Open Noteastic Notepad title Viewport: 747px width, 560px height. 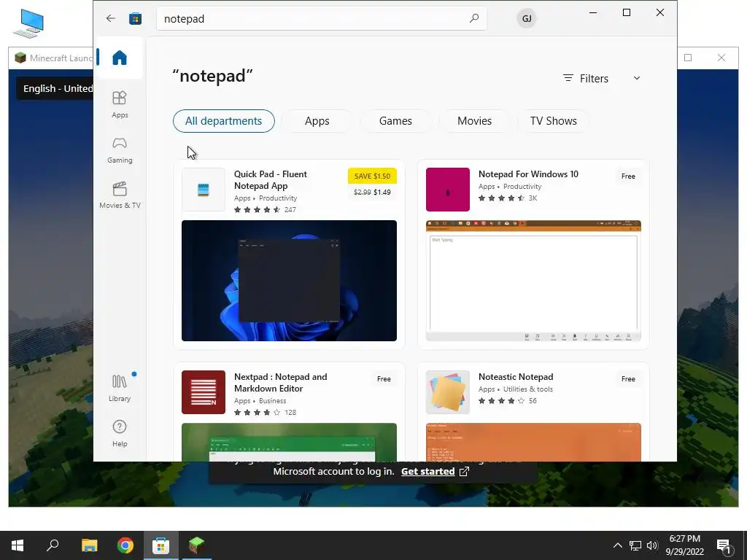coord(516,377)
